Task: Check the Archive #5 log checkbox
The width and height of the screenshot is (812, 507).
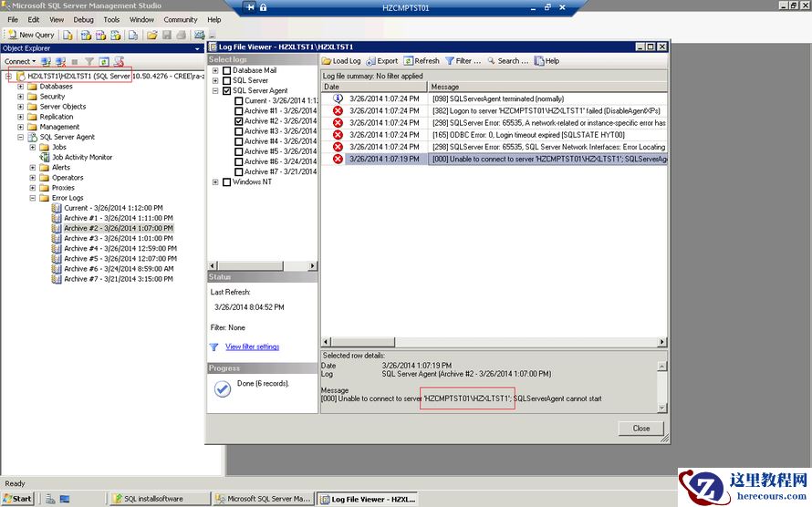Action: [239, 151]
